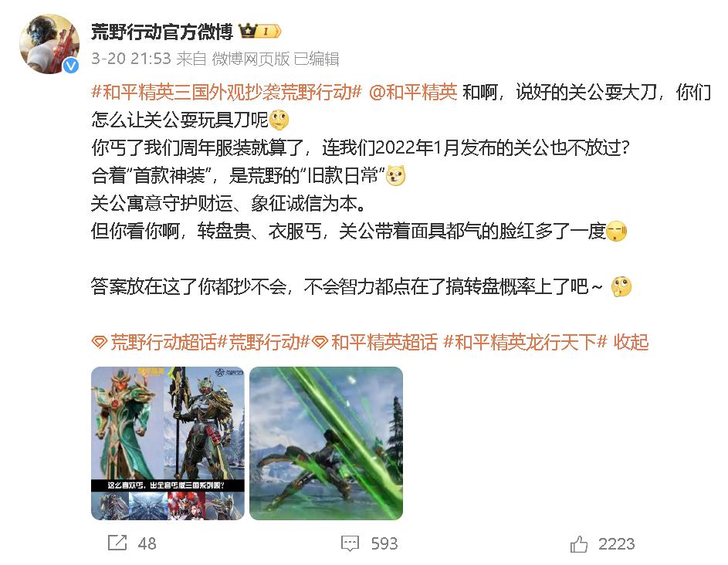Click the blue verified badge on avatar
Screen dimensions: 728x565
70,66
